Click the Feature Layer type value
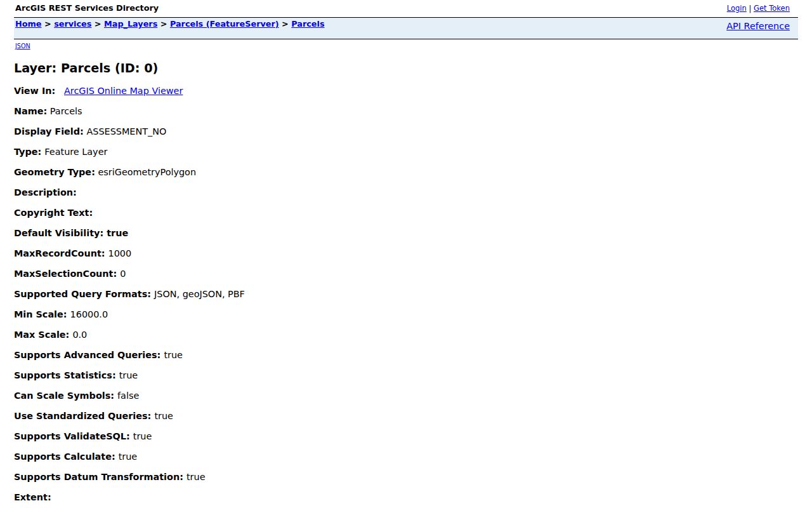Viewport: 812px width, 508px height. click(76, 152)
